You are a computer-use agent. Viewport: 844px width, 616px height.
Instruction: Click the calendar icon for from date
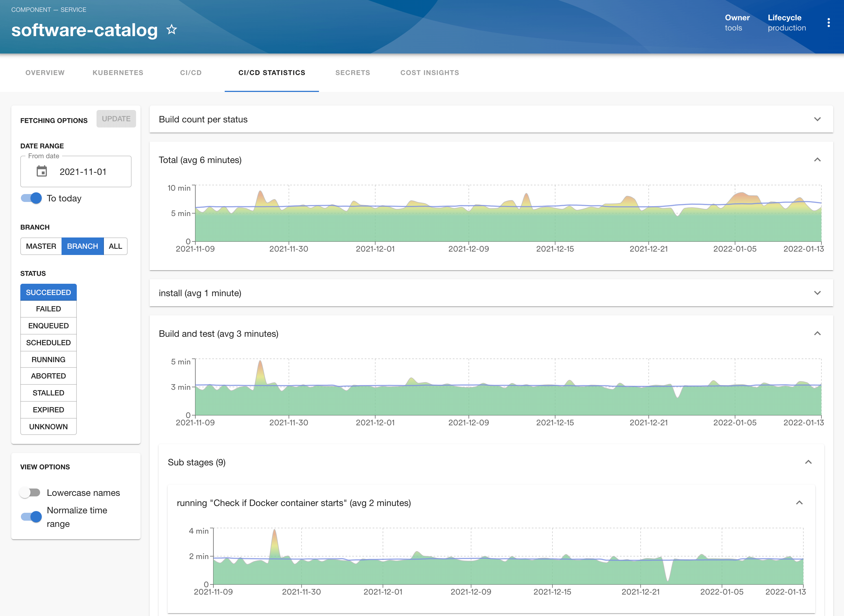click(41, 171)
